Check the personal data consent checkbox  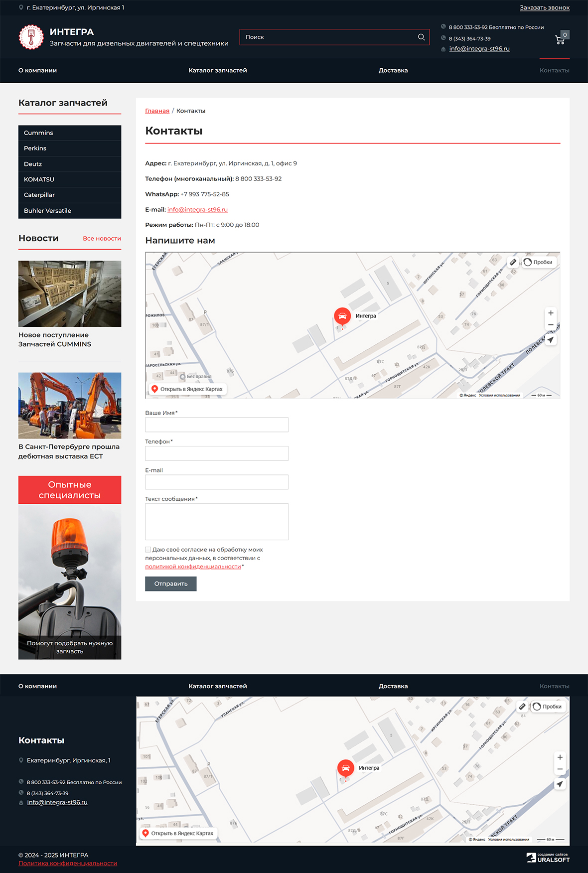click(148, 550)
